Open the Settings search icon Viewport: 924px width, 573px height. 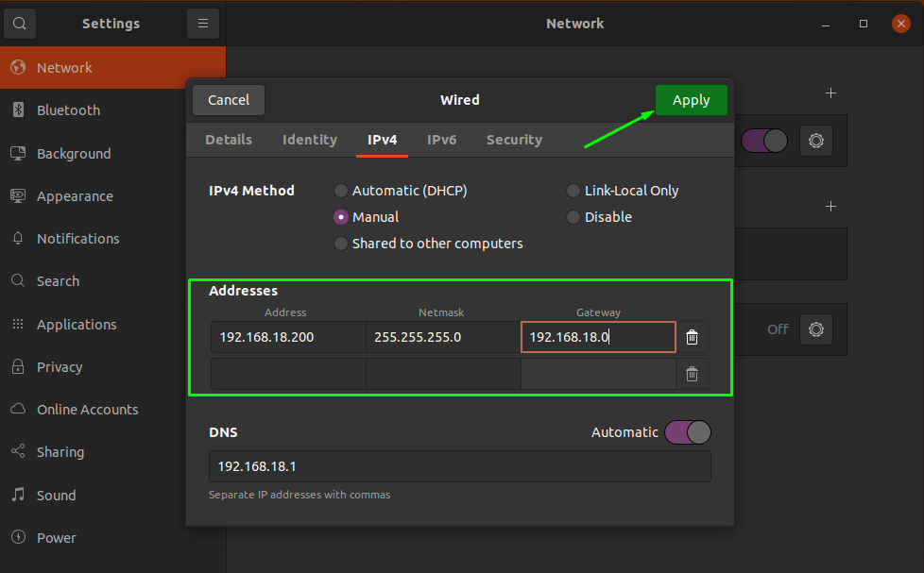tap(20, 24)
